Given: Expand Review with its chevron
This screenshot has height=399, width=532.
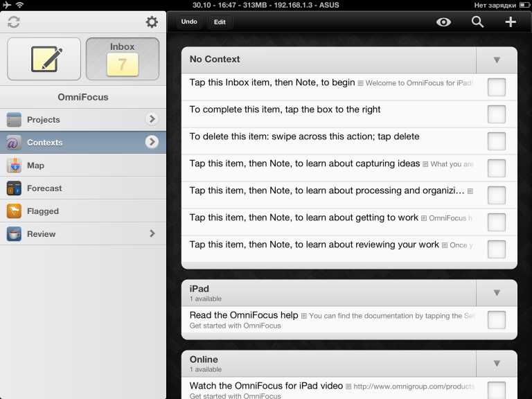Looking at the screenshot, I should tap(152, 233).
